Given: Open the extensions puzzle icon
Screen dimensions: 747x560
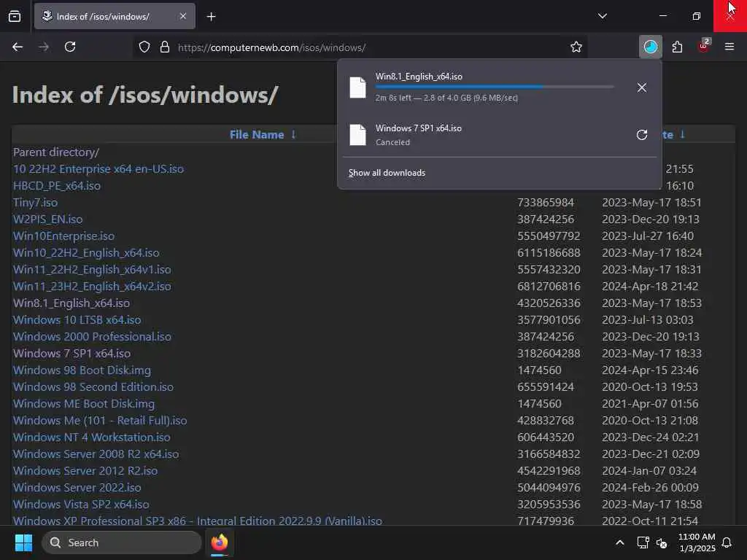Looking at the screenshot, I should coord(677,47).
